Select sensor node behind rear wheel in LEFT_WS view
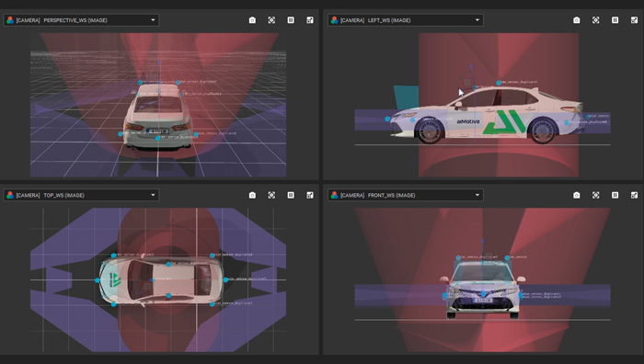 567,122
